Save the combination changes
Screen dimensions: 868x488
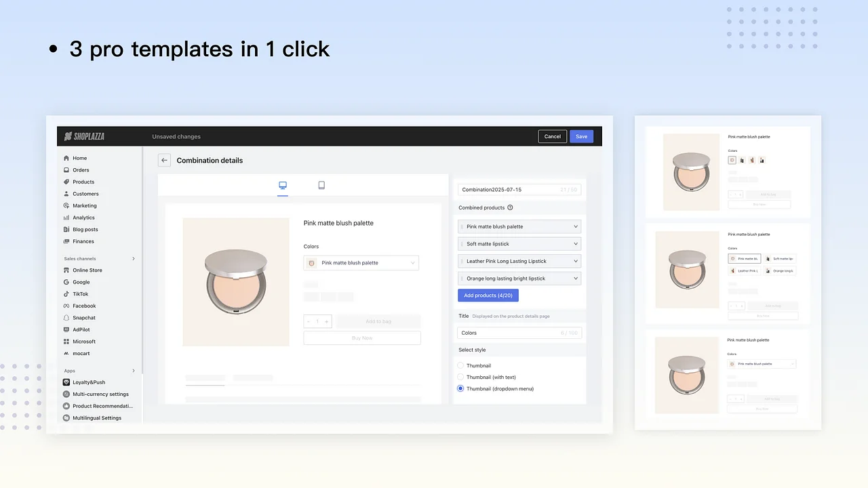pyautogui.click(x=581, y=136)
